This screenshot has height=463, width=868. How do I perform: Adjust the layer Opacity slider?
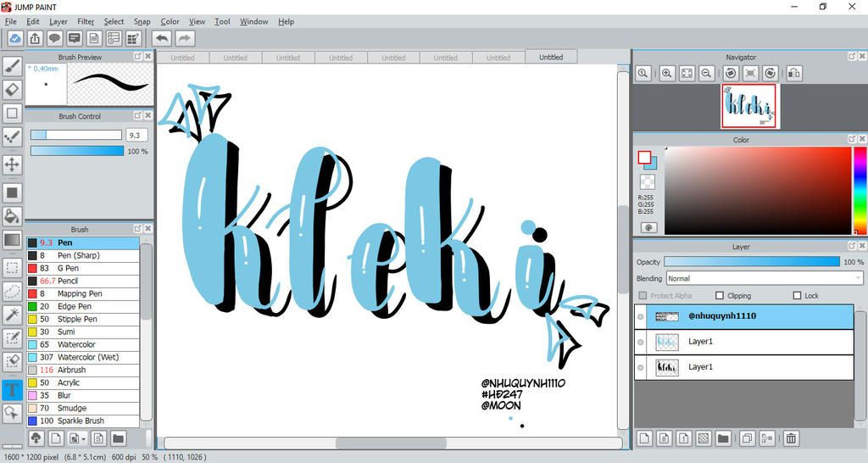tap(752, 261)
